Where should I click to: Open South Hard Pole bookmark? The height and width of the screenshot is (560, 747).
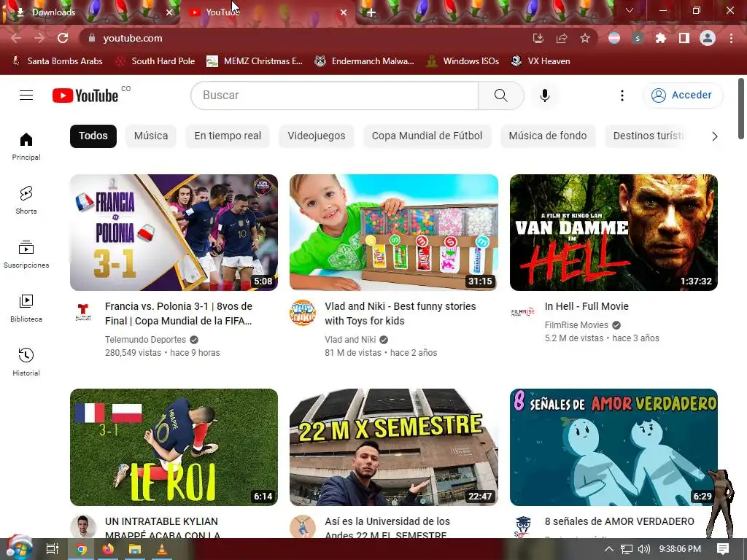pos(156,61)
